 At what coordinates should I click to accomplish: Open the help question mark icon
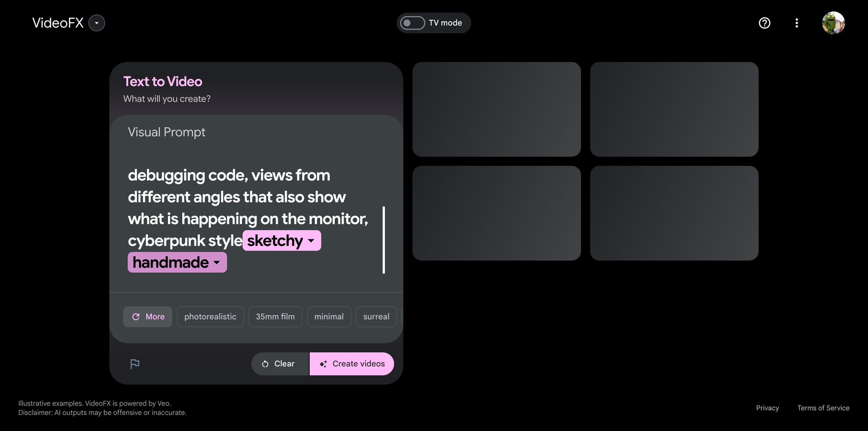(x=765, y=23)
